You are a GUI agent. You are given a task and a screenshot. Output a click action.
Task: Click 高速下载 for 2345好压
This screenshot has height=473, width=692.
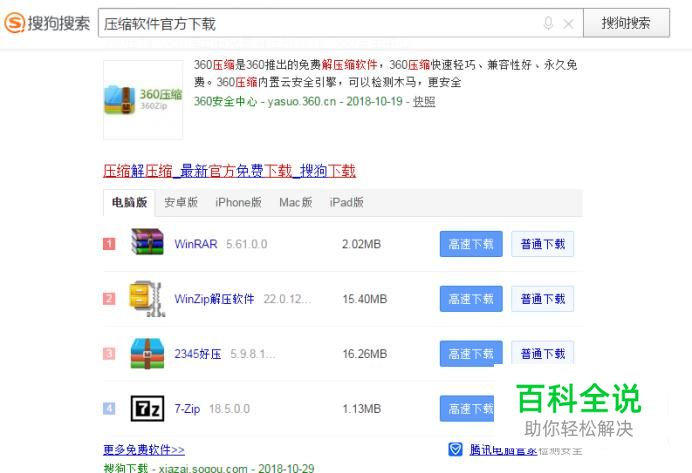pyautogui.click(x=471, y=353)
